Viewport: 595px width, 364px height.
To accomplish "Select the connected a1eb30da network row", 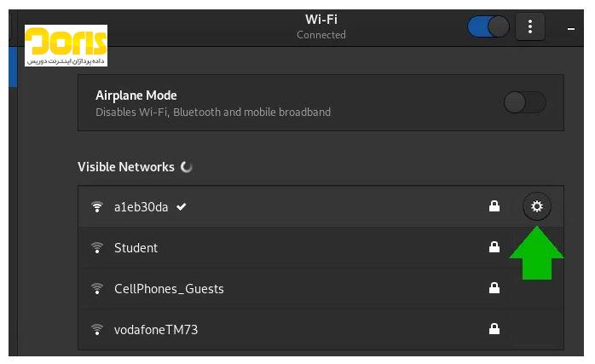I will point(321,206).
